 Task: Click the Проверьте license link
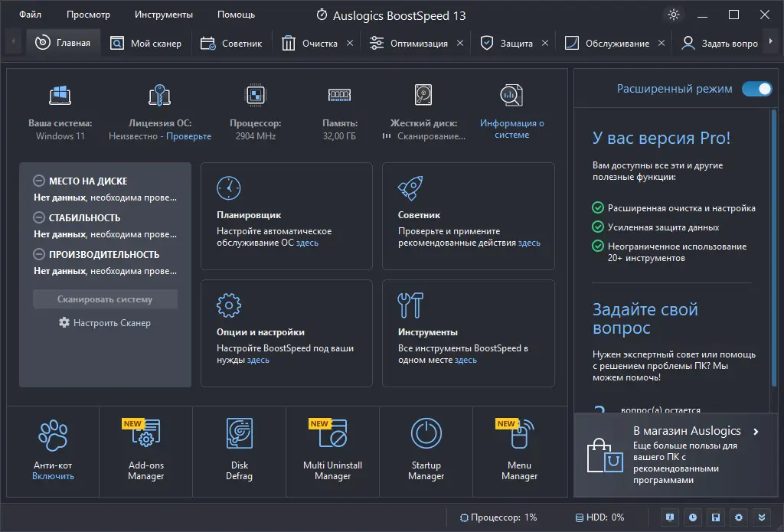tap(188, 136)
